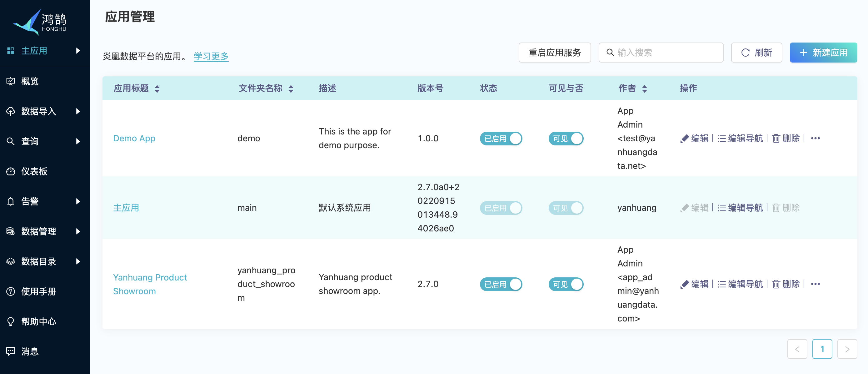Click the search magnifier icon in search box
The width and height of the screenshot is (868, 374).
(610, 53)
